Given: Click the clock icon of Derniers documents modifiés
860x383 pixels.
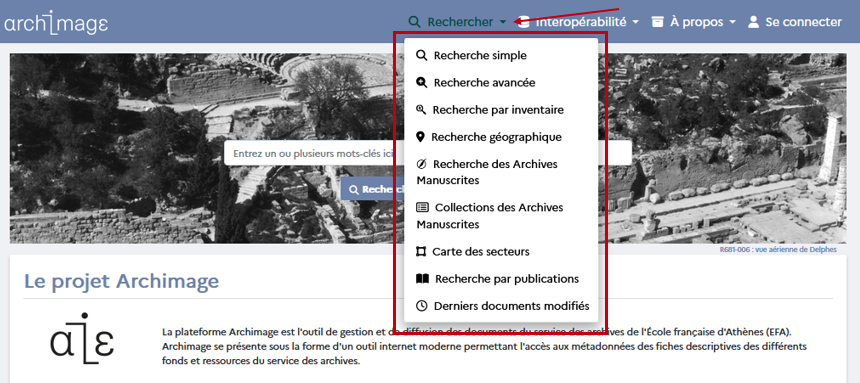Looking at the screenshot, I should click(422, 306).
